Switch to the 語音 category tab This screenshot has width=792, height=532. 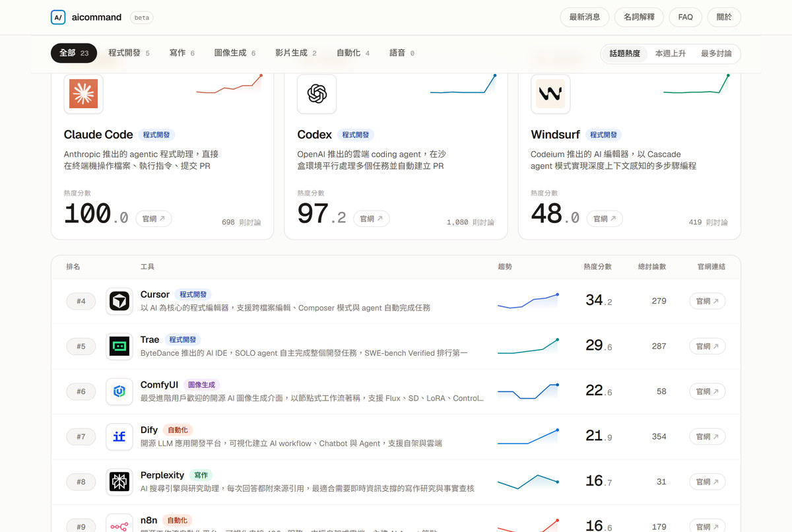402,53
